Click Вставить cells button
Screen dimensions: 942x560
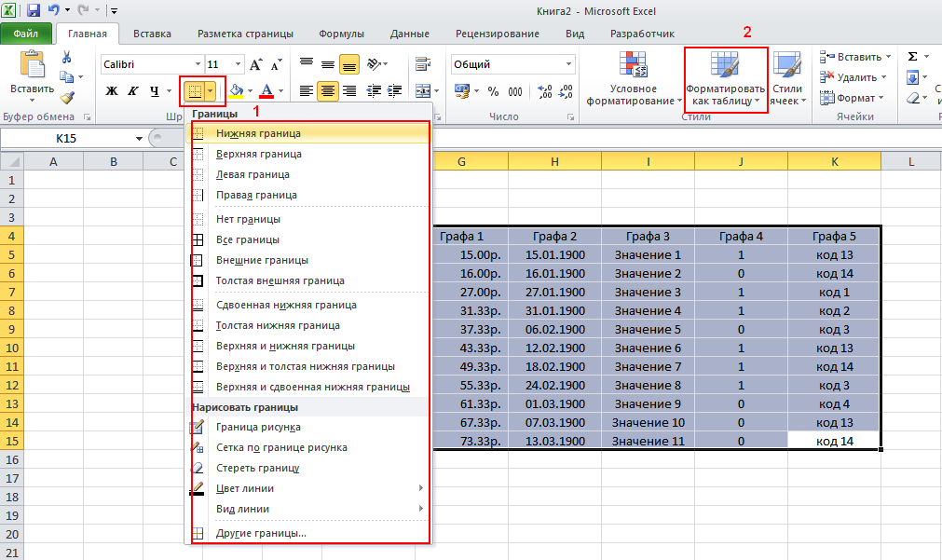(854, 57)
